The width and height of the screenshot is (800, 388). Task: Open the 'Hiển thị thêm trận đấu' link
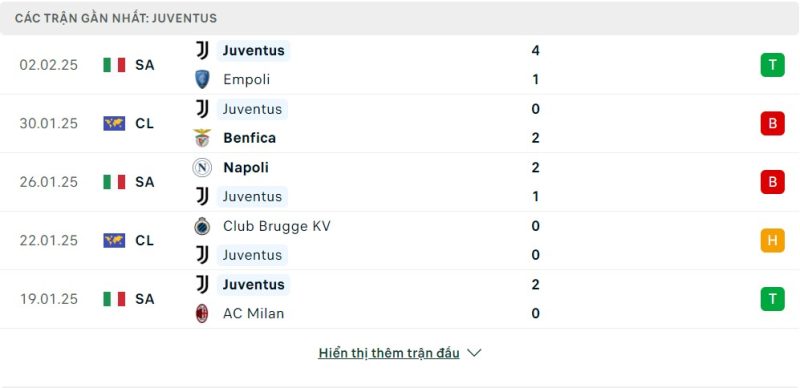(x=389, y=353)
